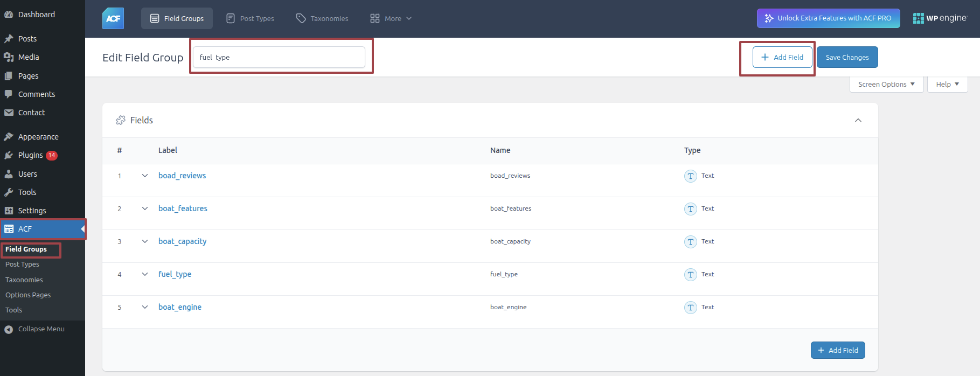Go to Appearance settings in sidebar
Image resolution: width=980 pixels, height=376 pixels.
[x=38, y=137]
